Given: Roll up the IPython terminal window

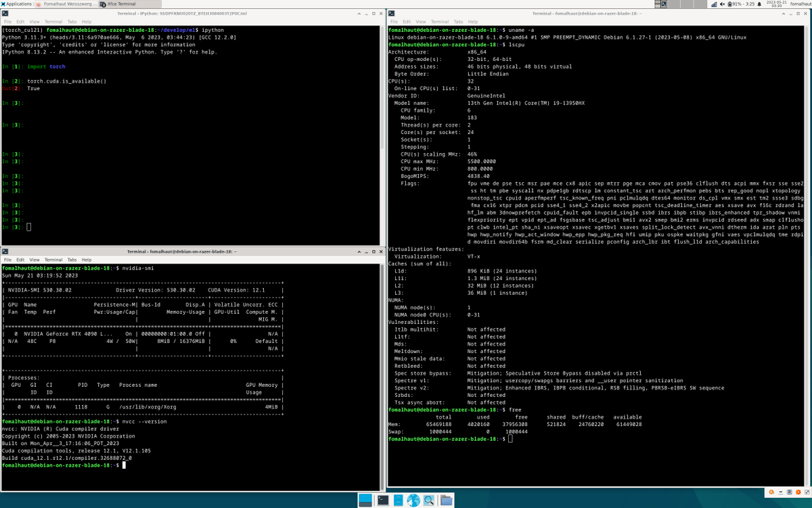Looking at the screenshot, I should coord(359,14).
